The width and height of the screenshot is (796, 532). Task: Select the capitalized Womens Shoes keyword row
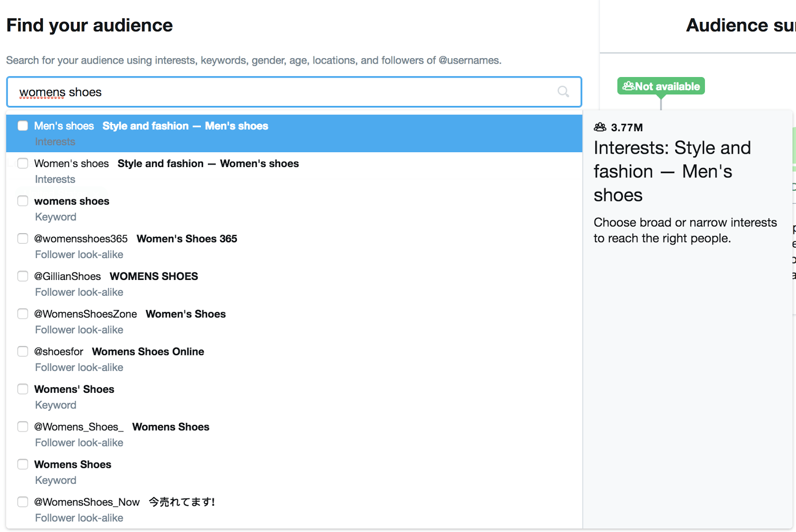73,464
